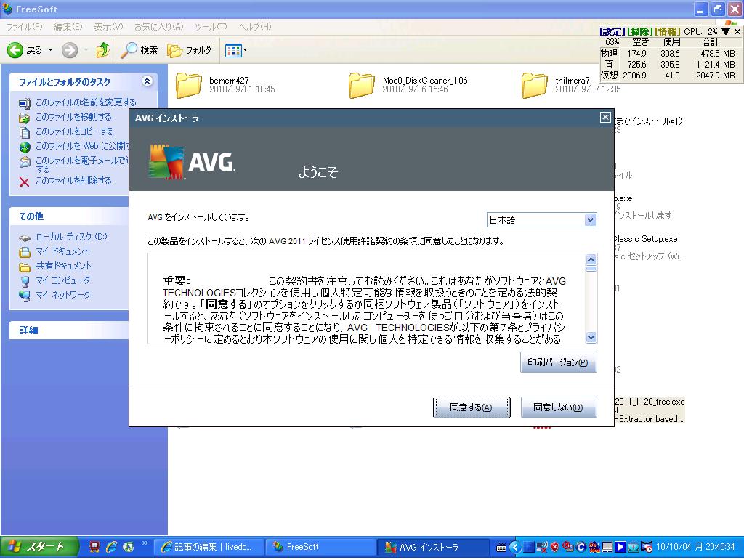Toggle the Folders (フォルダ) pane button
Image resolution: width=744 pixels, height=560 pixels.
tap(190, 50)
